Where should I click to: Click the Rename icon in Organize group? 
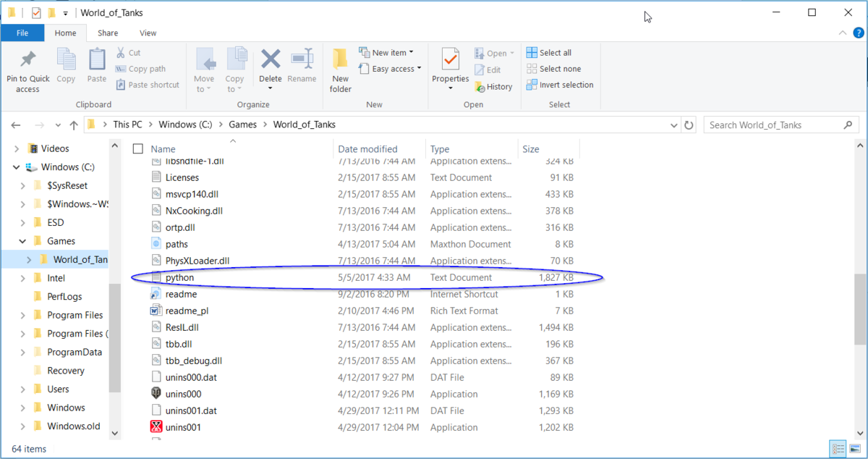[x=302, y=60]
